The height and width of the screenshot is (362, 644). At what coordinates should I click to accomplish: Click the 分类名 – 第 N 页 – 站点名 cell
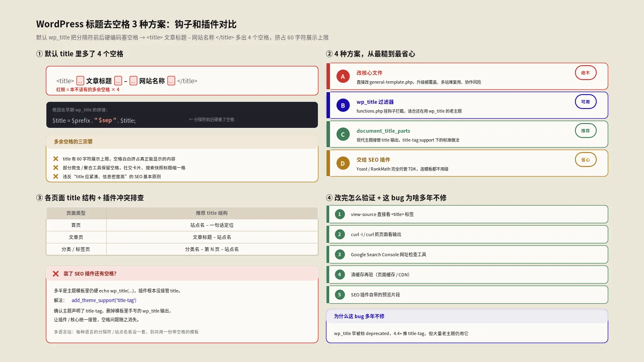212,249
